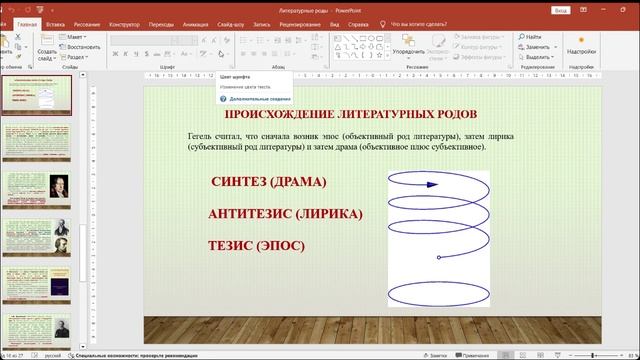Open the Insert (Вставка) tab
The height and width of the screenshot is (360, 640).
pyautogui.click(x=55, y=24)
